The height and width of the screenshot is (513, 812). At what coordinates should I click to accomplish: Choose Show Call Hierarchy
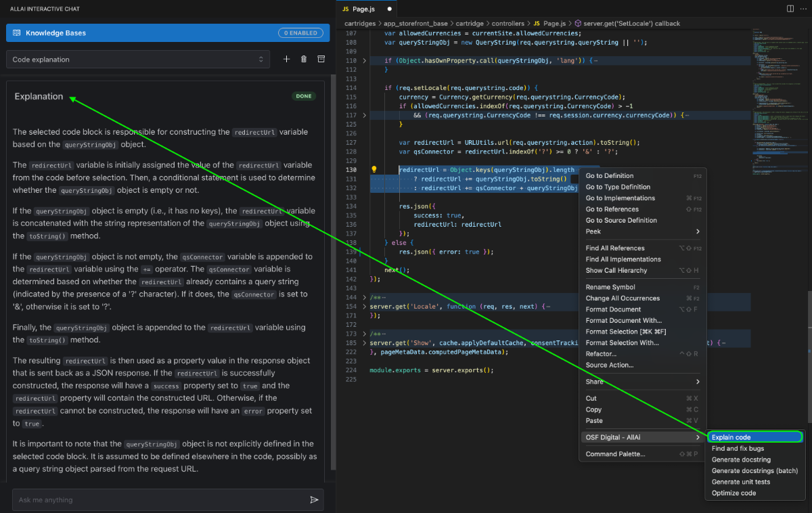pos(643,270)
